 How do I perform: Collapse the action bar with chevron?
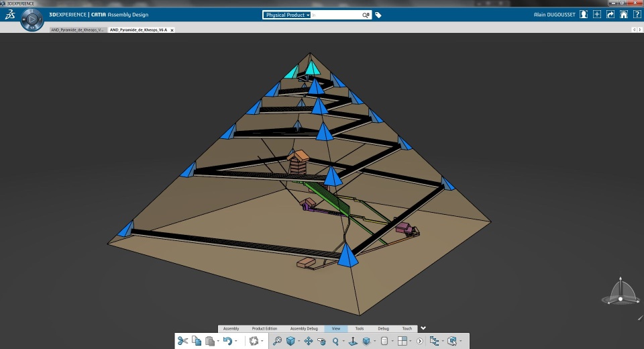(423, 328)
